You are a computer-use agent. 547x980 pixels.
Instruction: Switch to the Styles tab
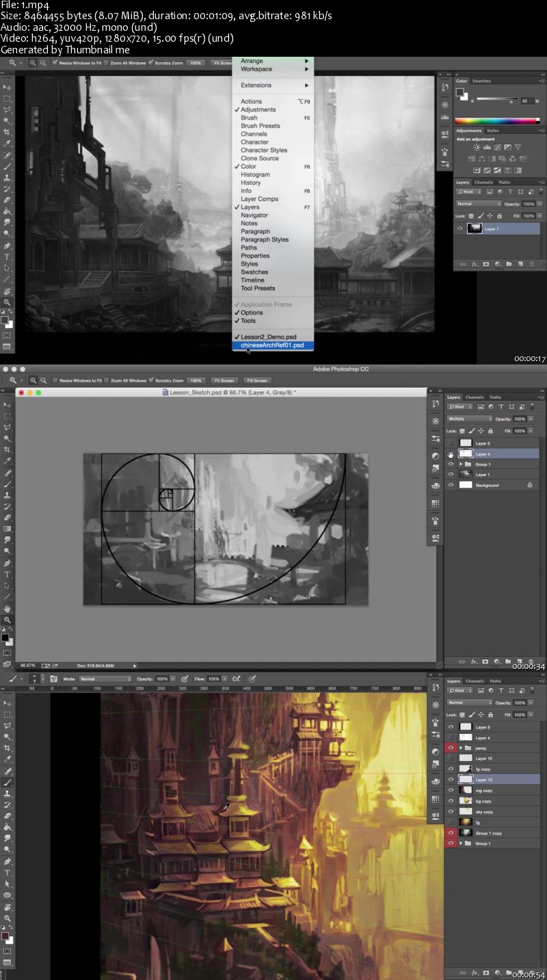point(492,130)
